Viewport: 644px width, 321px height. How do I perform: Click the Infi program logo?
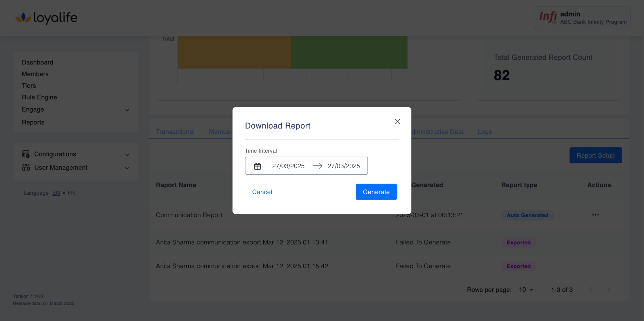(x=548, y=17)
